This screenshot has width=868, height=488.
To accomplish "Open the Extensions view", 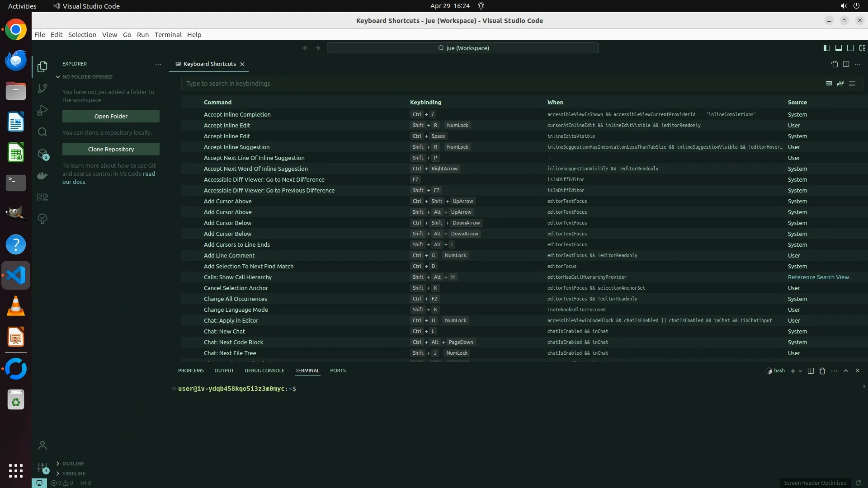I will coord(42,154).
